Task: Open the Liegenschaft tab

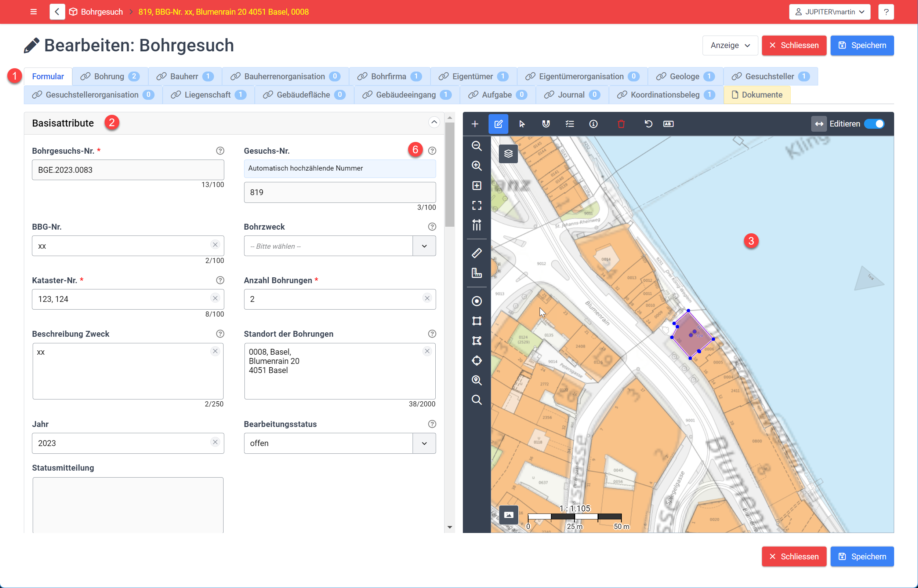Action: [208, 95]
